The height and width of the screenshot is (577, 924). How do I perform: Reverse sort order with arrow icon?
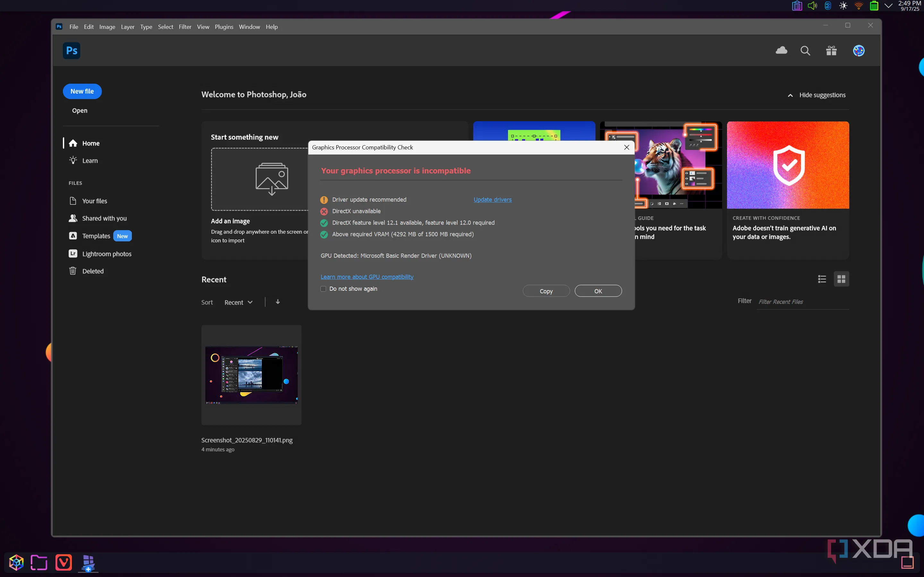coord(278,302)
